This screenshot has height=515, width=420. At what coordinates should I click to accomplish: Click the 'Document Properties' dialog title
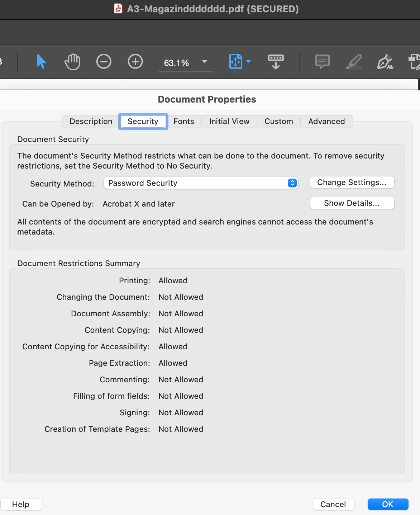point(207,99)
